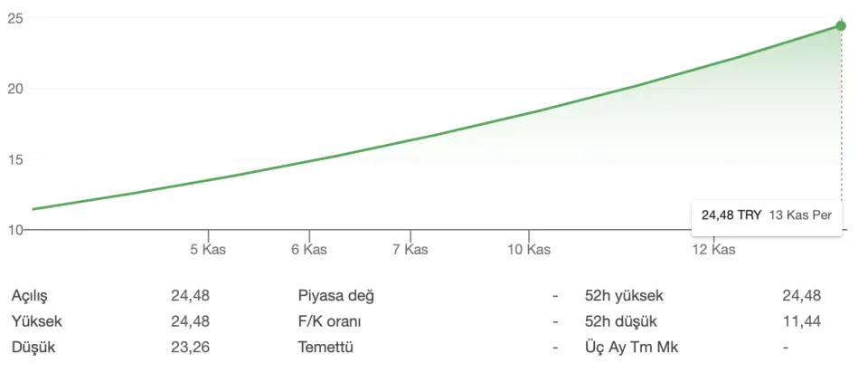Screen dimensions: 868x382
Task: Click the Piyasa değ label
Action: 335,296
